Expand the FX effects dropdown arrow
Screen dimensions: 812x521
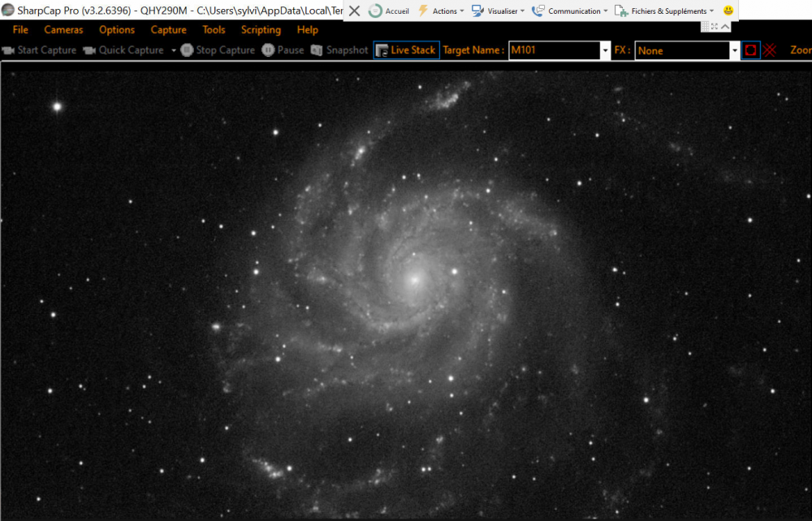pos(734,50)
